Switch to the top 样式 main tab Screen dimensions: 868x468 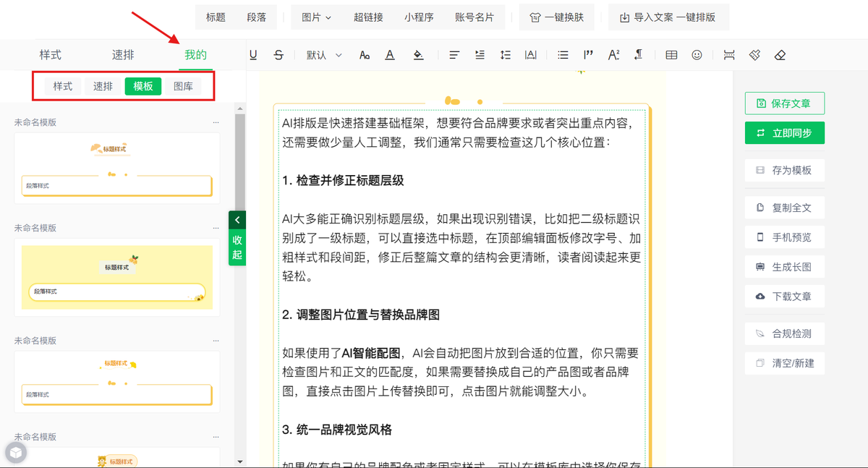click(51, 55)
